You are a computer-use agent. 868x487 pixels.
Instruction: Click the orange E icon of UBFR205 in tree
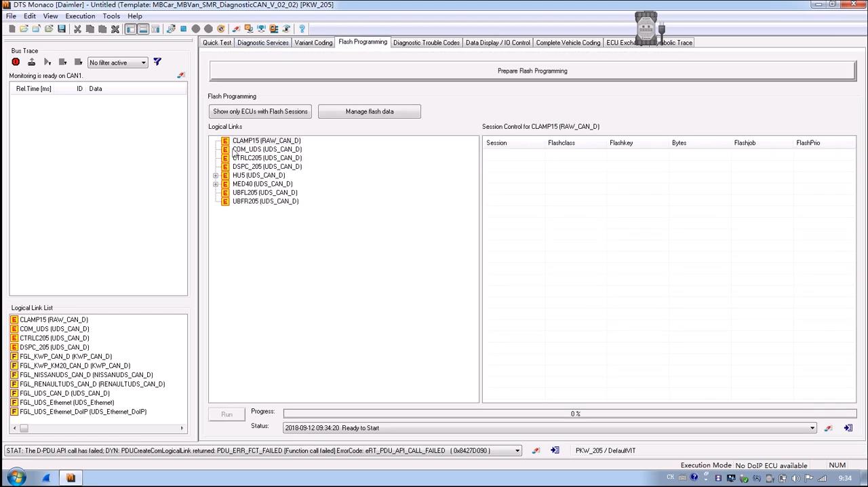pos(225,201)
